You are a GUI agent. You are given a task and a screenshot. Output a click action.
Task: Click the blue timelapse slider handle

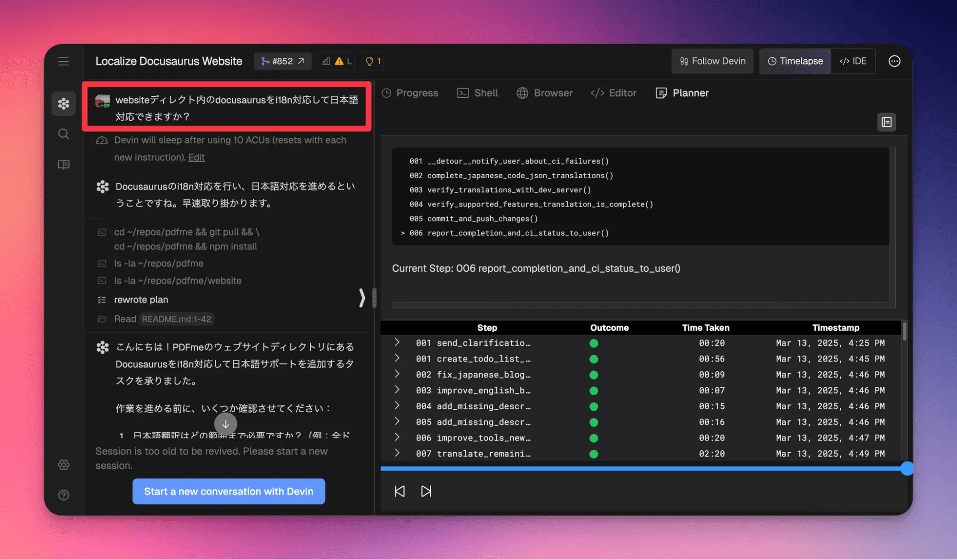coord(906,469)
